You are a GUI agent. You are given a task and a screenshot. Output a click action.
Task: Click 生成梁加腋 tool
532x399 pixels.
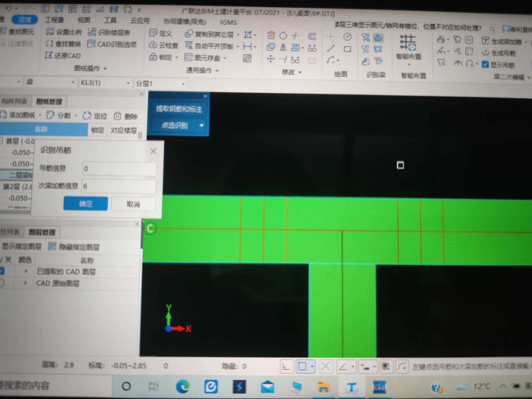(501, 41)
